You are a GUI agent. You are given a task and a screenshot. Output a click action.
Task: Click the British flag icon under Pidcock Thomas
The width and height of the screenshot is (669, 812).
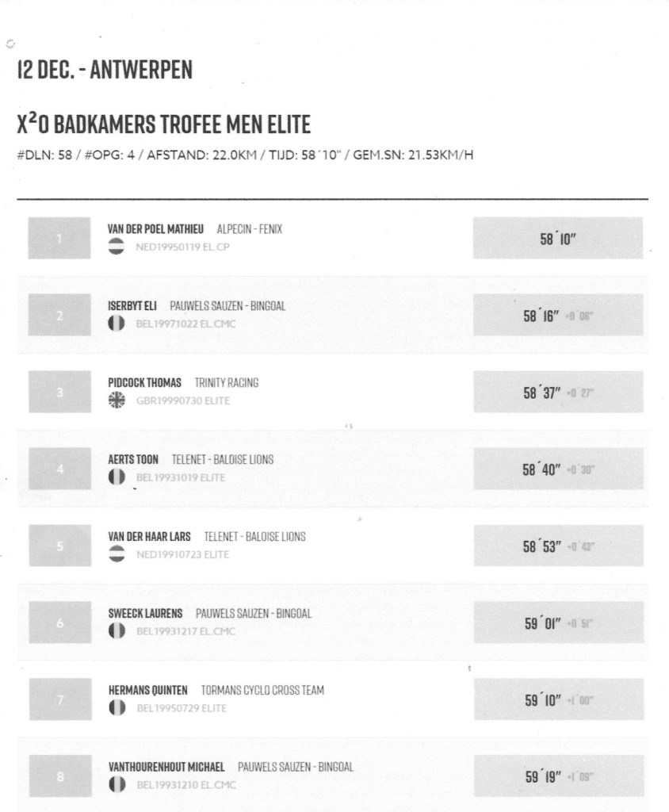[117, 400]
